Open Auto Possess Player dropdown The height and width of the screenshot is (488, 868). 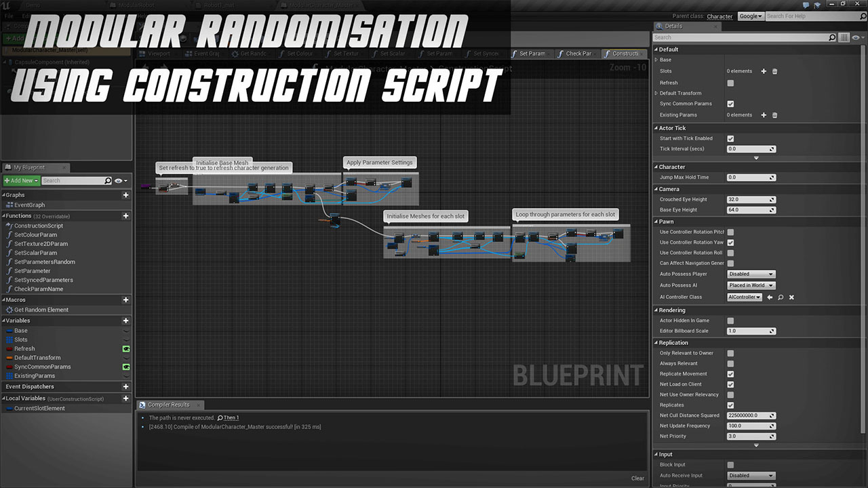(751, 274)
